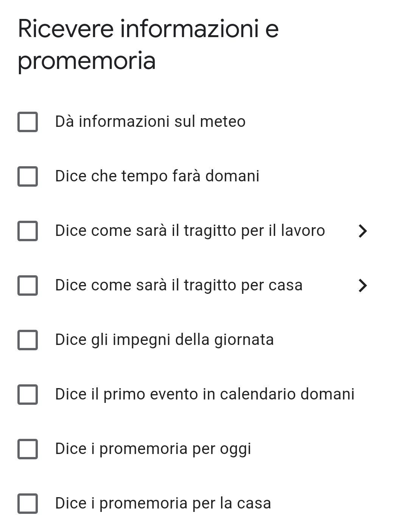The width and height of the screenshot is (408, 532).
Task: Open details via the home commute chevron
Action: point(363,286)
